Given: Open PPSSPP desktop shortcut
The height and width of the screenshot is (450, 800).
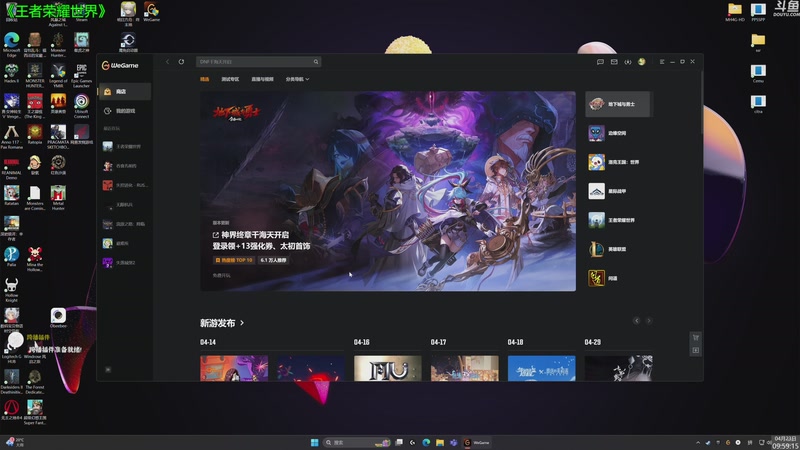Looking at the screenshot, I should coord(758,12).
